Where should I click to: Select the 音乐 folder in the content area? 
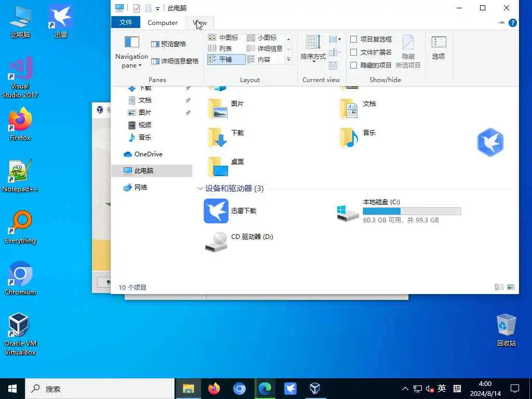click(357, 137)
